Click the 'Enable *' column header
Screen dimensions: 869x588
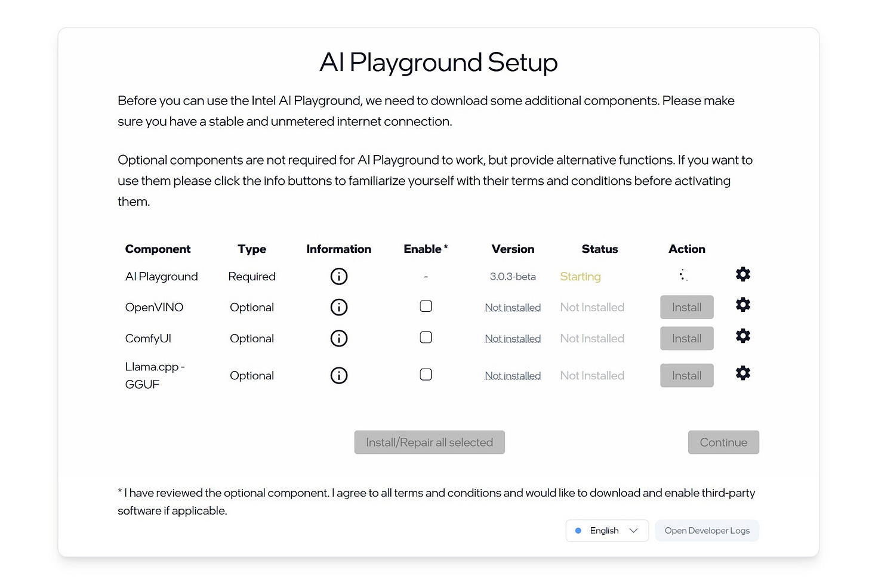tap(426, 249)
